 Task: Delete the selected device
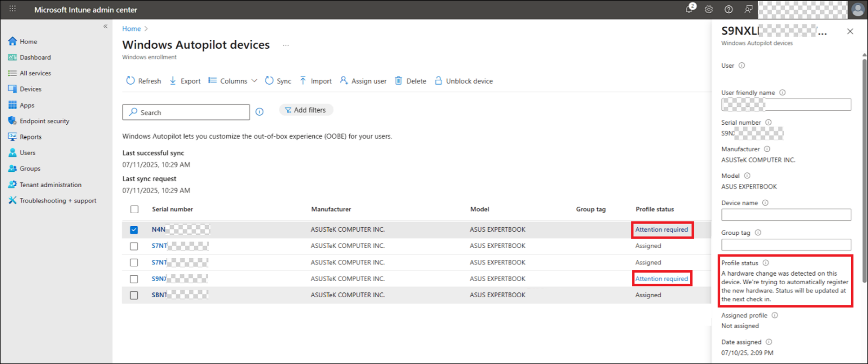pos(410,81)
